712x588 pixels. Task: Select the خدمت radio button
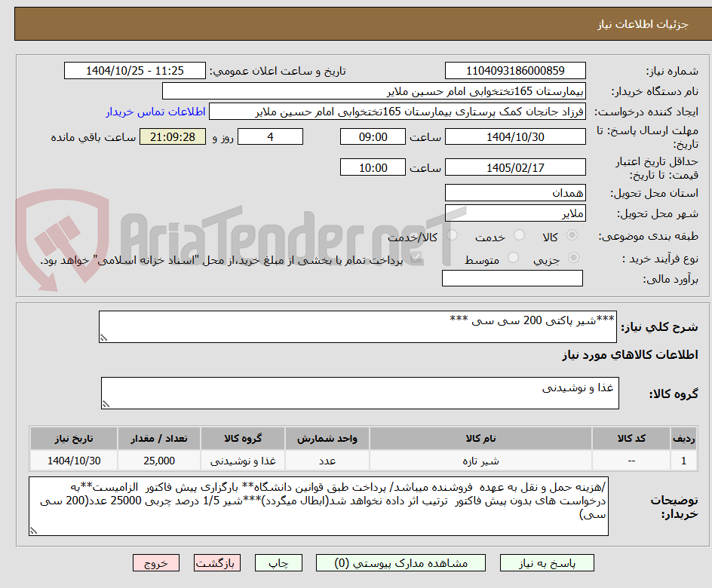tap(519, 235)
